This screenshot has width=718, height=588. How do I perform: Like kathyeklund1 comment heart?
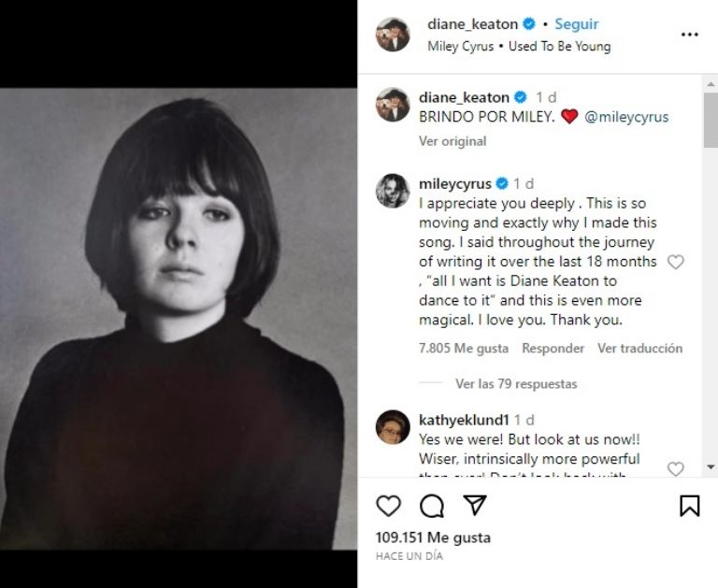(x=675, y=468)
